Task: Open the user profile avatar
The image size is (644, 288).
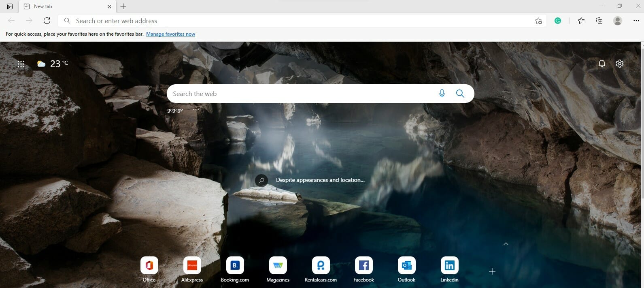Action: (618, 21)
